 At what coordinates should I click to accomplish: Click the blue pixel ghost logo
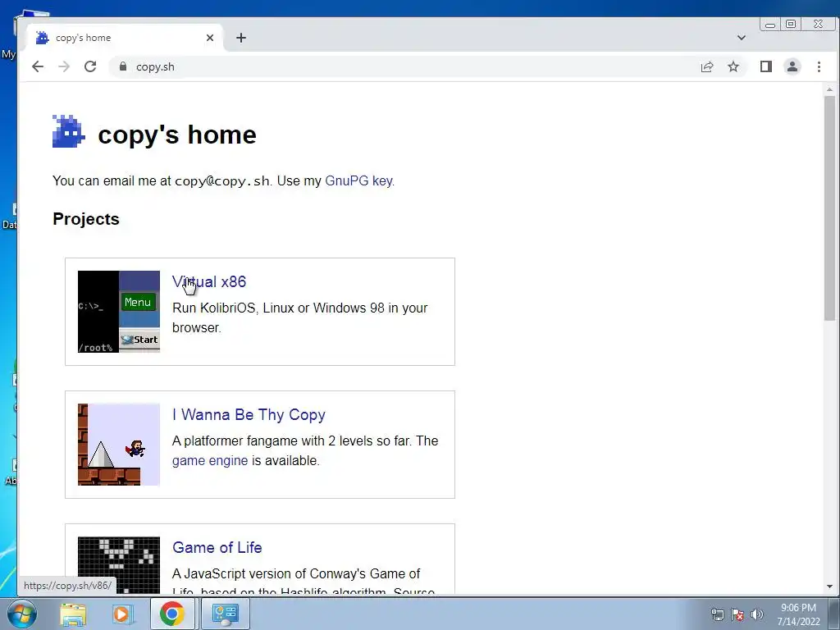pyautogui.click(x=69, y=131)
